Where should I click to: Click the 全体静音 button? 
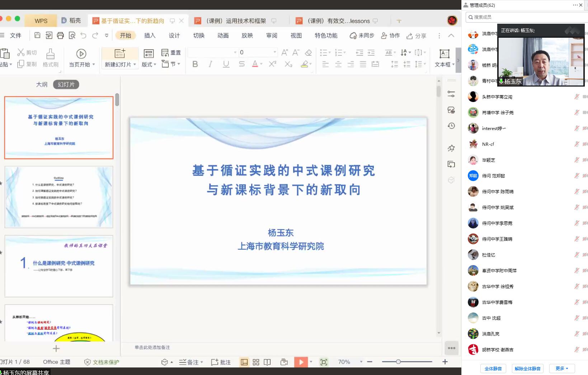click(x=493, y=369)
